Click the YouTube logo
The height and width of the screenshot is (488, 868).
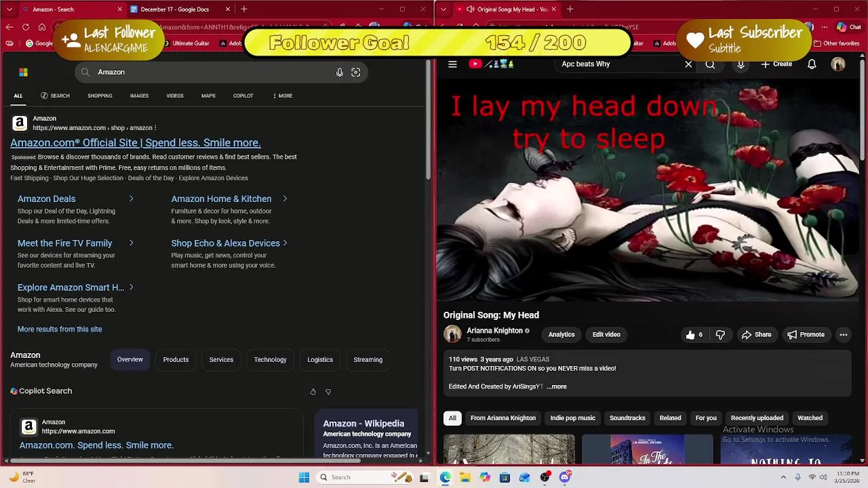(492, 64)
